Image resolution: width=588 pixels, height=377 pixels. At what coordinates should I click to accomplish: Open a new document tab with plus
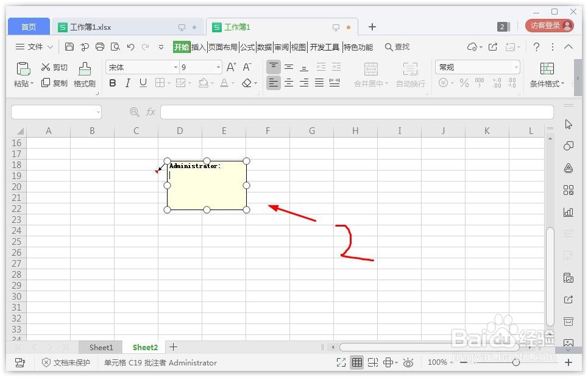(x=372, y=27)
